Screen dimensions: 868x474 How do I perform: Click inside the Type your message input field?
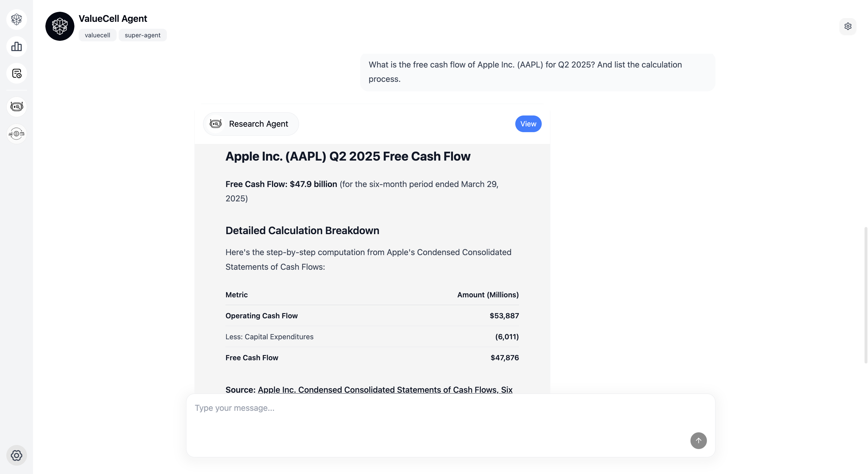[404, 408]
